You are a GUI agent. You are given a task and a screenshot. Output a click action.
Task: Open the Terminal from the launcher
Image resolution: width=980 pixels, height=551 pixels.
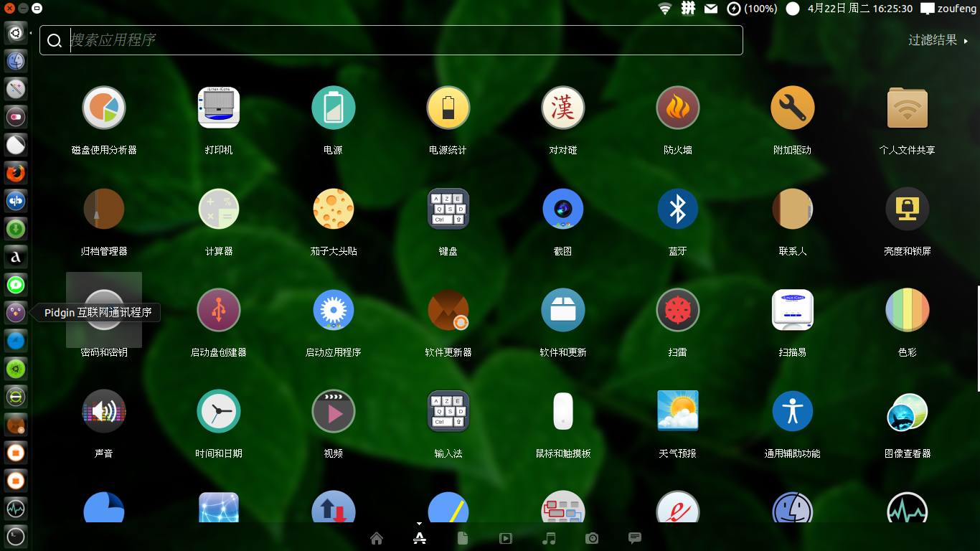pos(16,537)
